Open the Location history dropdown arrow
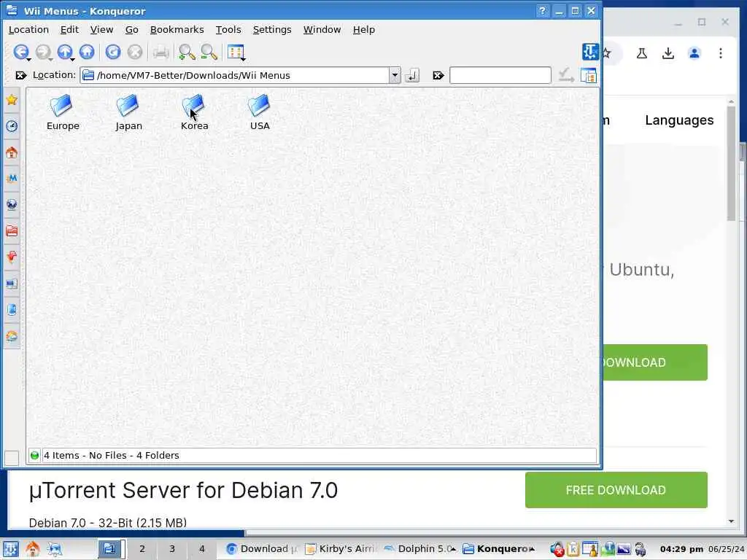Image resolution: width=747 pixels, height=560 pixels. point(395,75)
